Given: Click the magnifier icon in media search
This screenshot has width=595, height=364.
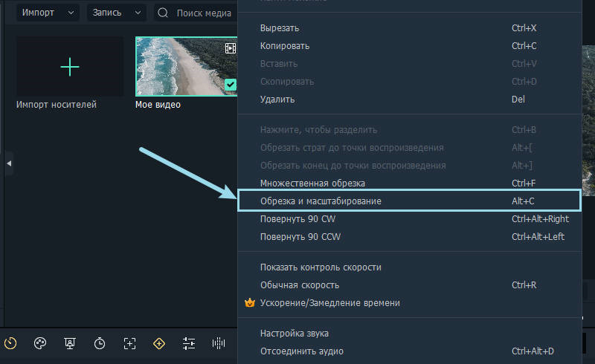Looking at the screenshot, I should 163,13.
